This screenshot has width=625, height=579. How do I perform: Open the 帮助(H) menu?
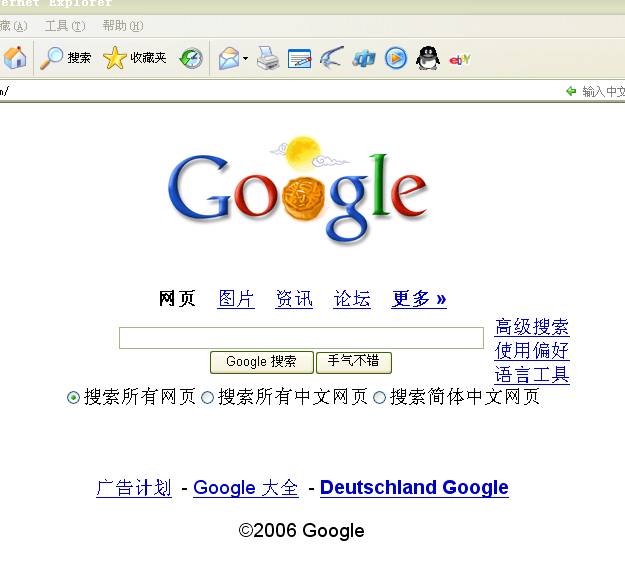pyautogui.click(x=123, y=26)
